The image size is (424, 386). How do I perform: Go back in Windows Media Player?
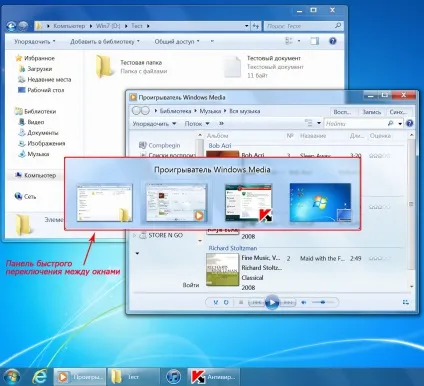click(137, 111)
